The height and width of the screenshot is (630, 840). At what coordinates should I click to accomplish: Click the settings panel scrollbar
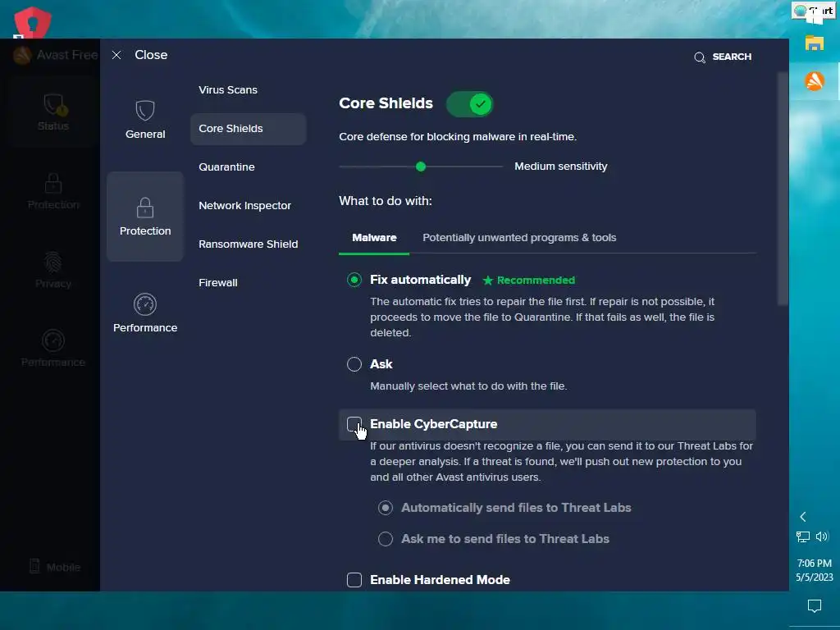(x=783, y=189)
